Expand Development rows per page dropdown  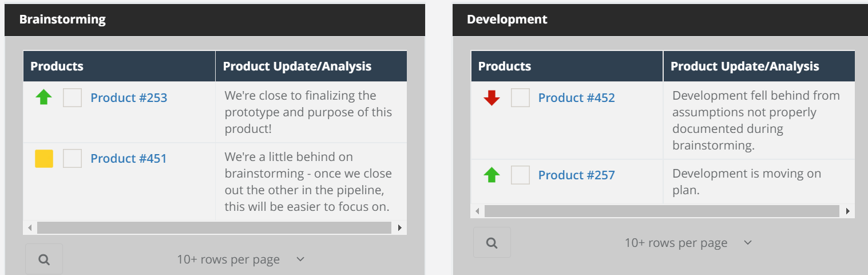[748, 243]
